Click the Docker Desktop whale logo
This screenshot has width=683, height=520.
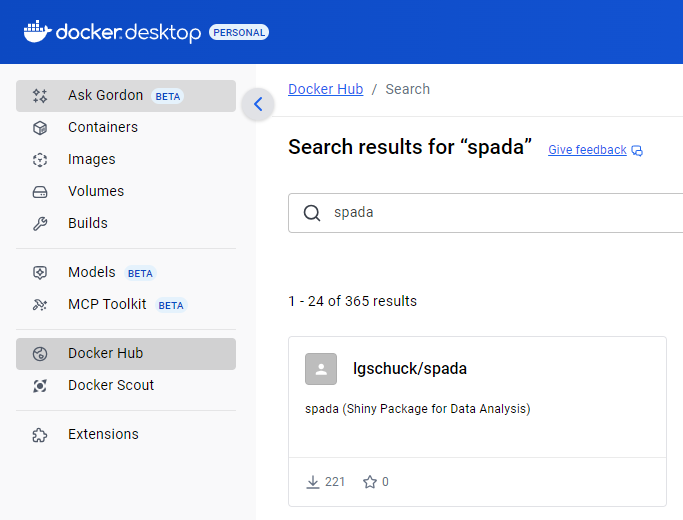click(x=37, y=32)
